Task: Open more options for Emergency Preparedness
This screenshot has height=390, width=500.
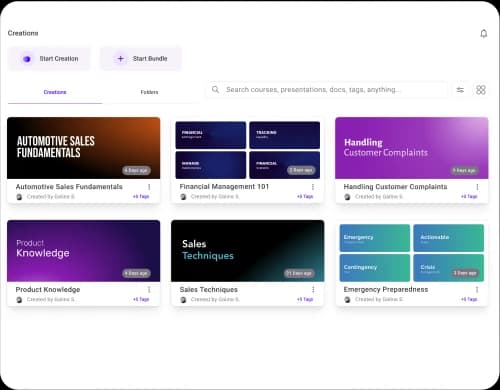Action: tap(477, 290)
